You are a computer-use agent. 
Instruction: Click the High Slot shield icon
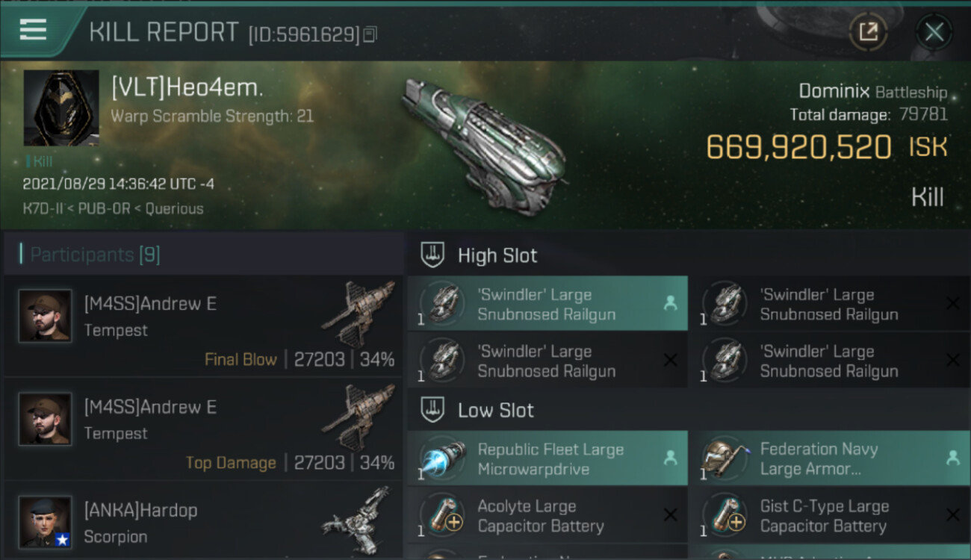pos(433,255)
